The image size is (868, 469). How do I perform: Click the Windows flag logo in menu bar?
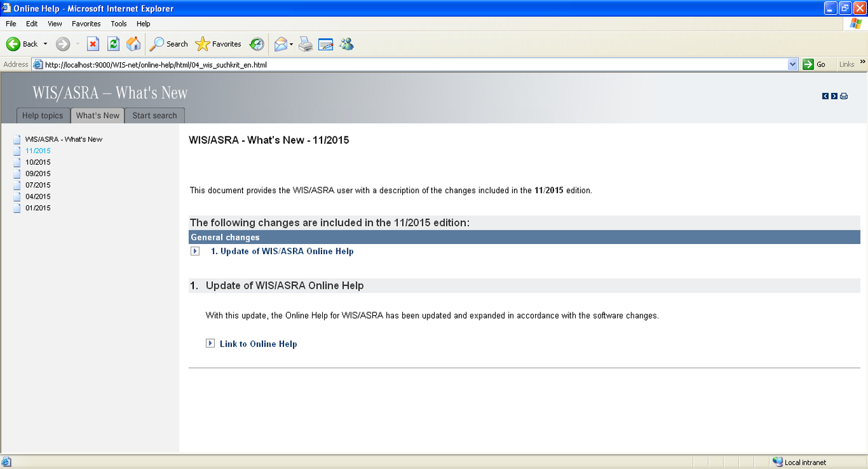click(x=856, y=24)
